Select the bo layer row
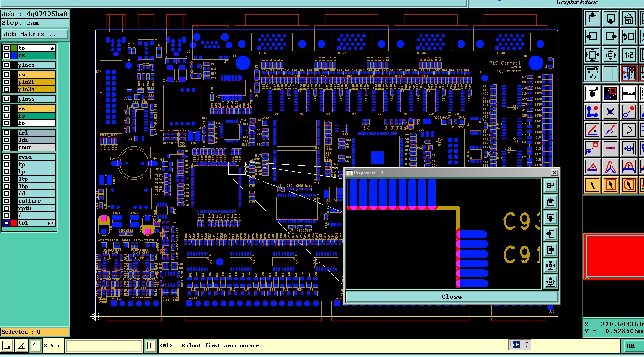Image resolution: width=644 pixels, height=357 pixels. coord(36,123)
